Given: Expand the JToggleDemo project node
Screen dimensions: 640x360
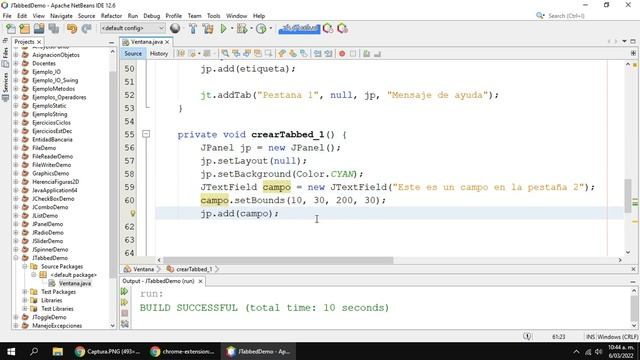Looking at the screenshot, I should pyautogui.click(x=16, y=317).
